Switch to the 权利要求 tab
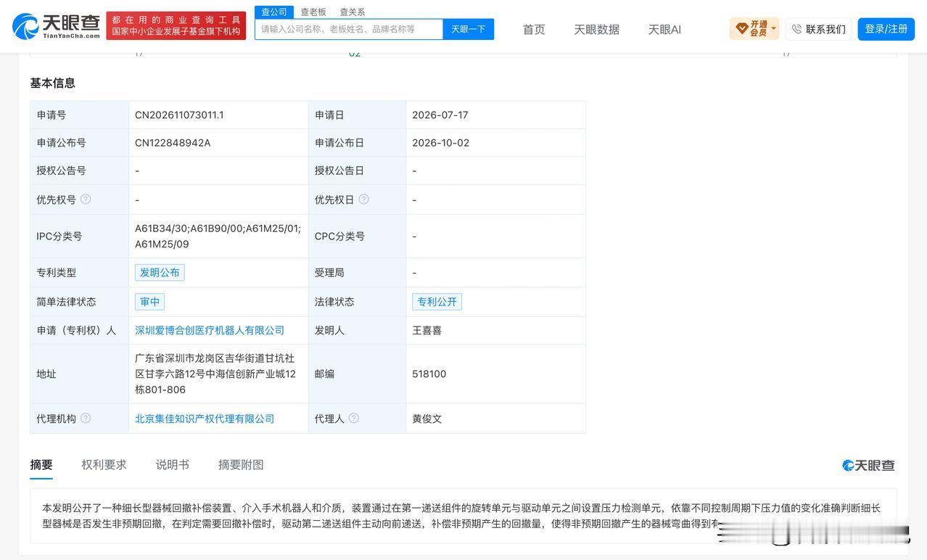927x560 pixels. [104, 465]
